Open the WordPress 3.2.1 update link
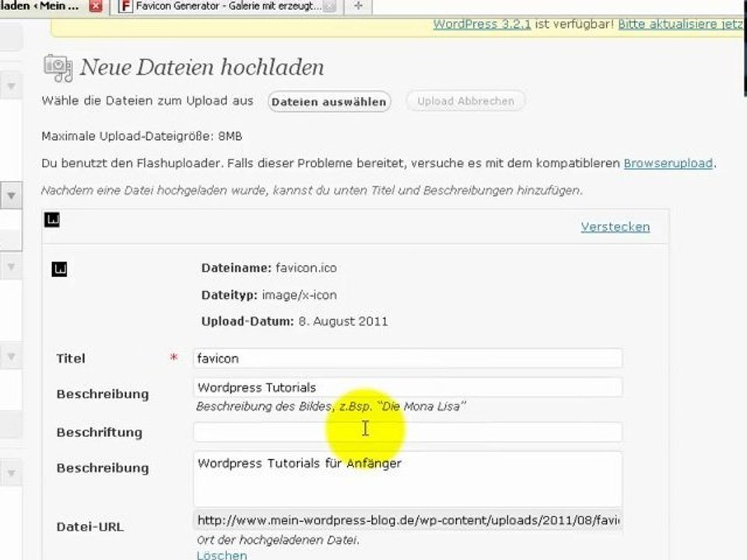Image resolution: width=747 pixels, height=560 pixels. tap(482, 24)
